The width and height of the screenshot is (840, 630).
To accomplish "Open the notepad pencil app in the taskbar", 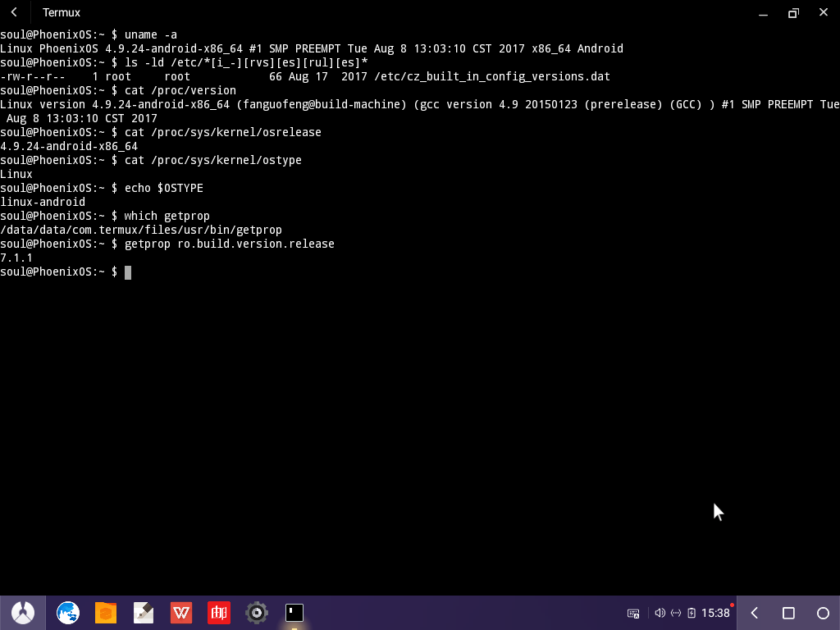I will click(x=144, y=613).
